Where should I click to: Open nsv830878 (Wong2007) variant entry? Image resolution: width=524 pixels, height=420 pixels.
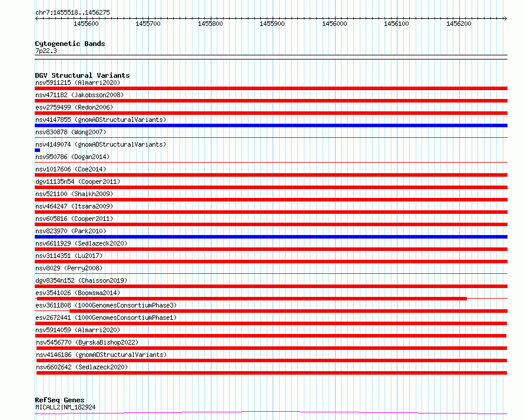point(71,132)
